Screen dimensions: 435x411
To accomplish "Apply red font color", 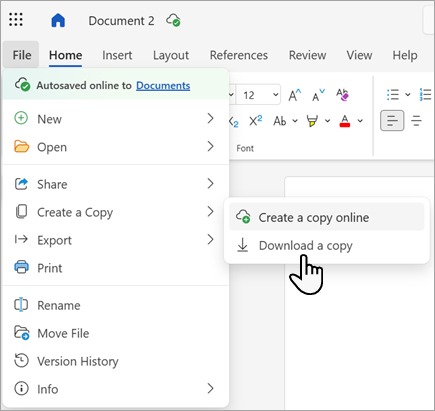I will pos(345,121).
